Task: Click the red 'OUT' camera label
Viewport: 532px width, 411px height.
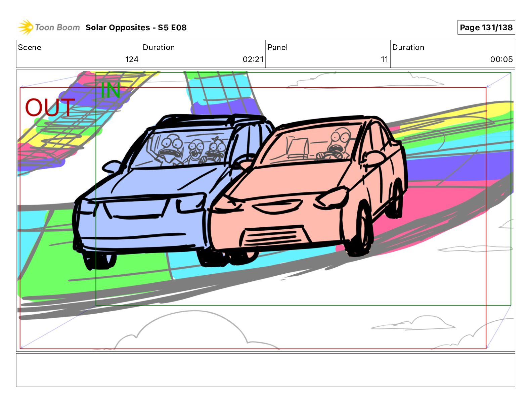Action: click(x=50, y=107)
